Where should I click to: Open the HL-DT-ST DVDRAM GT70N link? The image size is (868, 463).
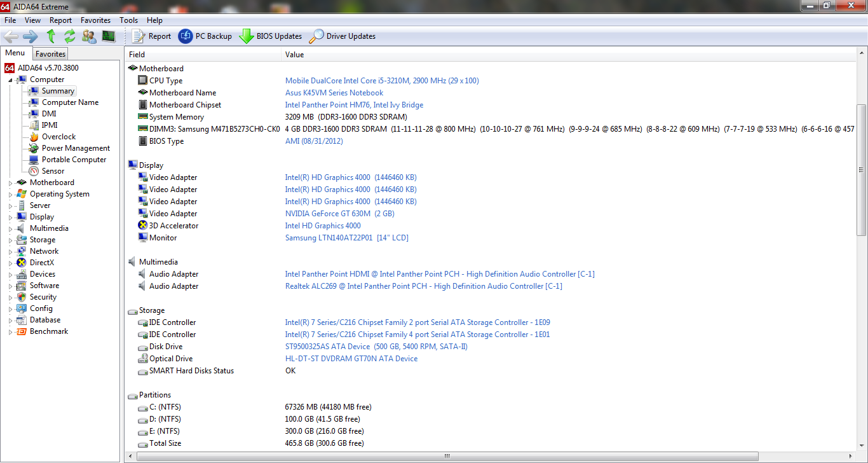tap(351, 359)
